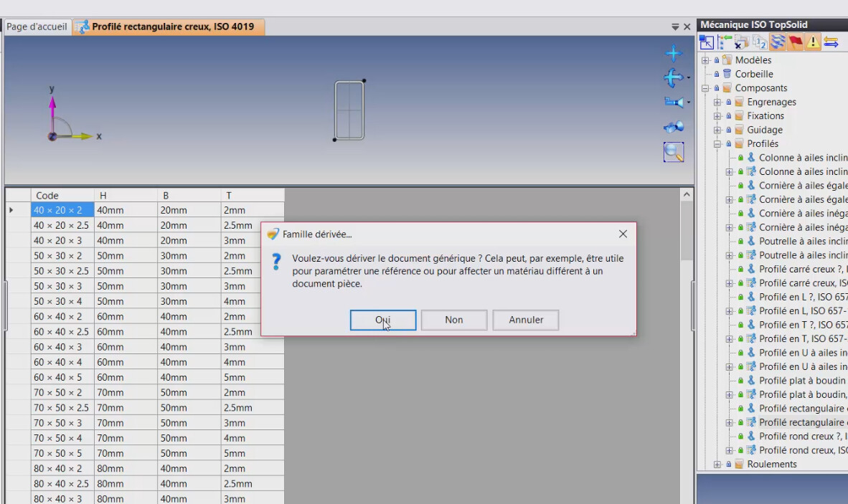Click the Code column header
This screenshot has height=504, width=848.
(62, 196)
